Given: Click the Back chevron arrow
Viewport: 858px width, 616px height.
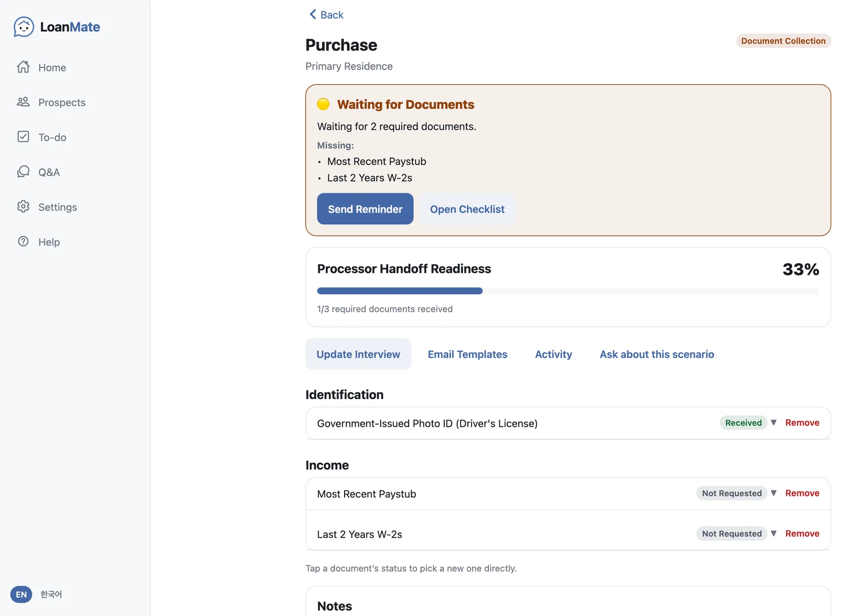Looking at the screenshot, I should [313, 14].
